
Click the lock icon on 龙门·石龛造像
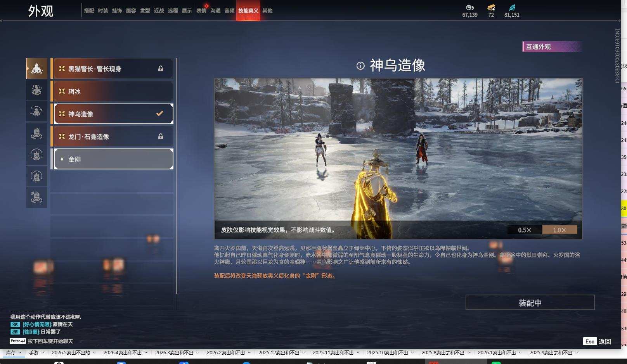click(161, 136)
